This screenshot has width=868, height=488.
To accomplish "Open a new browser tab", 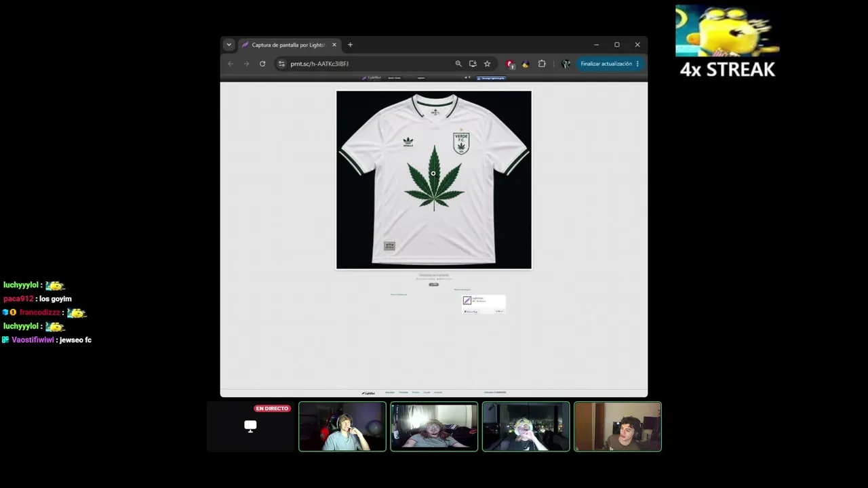I will coord(350,45).
